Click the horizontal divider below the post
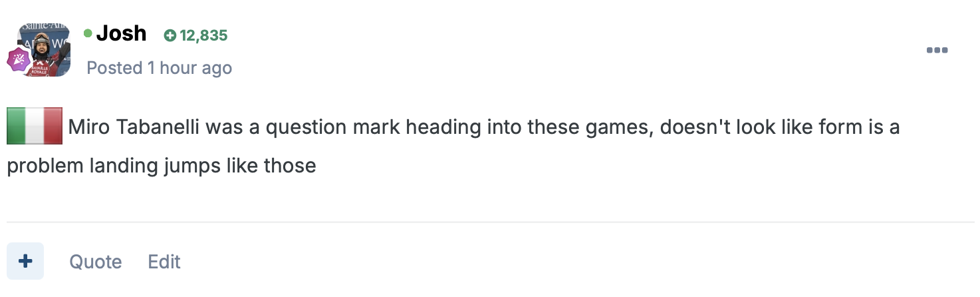Image resolution: width=980 pixels, height=297 pixels. click(x=490, y=222)
